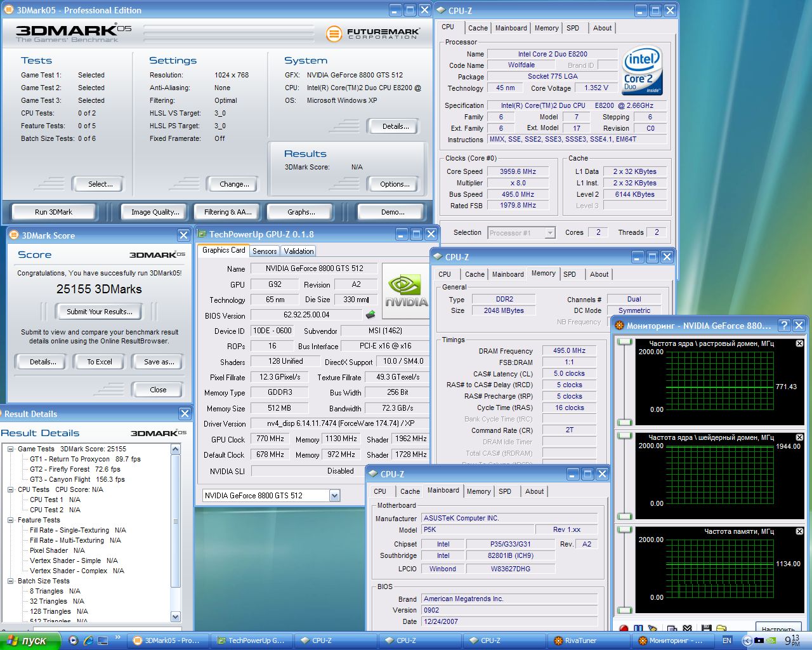Viewport: 812px width, 650px height.
Task: Switch to TechPowerUp GPU-Z taskbar button
Action: [251, 640]
